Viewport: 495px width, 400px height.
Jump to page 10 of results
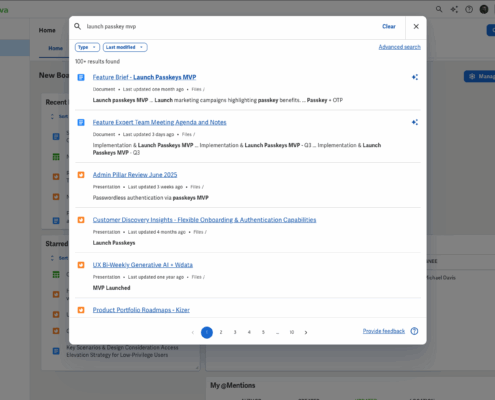[292, 332]
